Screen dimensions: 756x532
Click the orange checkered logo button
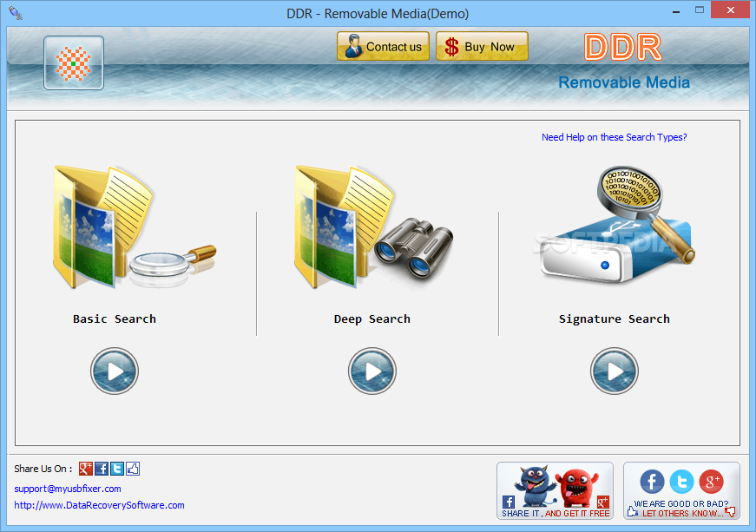(74, 62)
